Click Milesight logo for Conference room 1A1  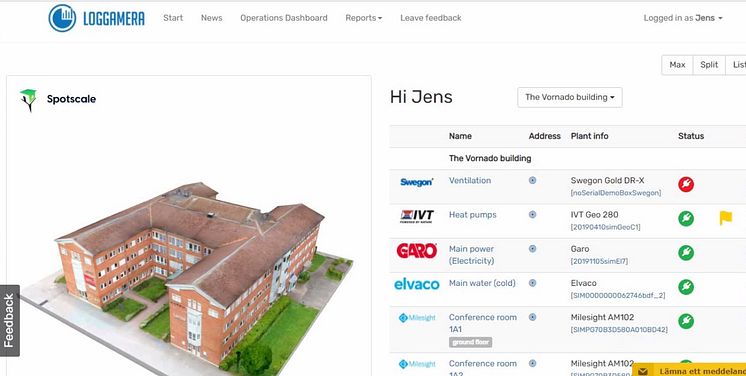[417, 318]
